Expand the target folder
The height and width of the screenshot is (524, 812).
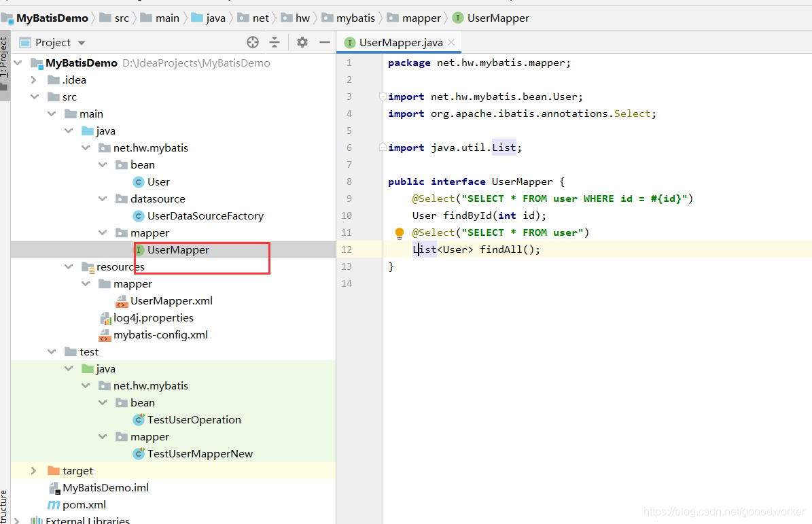point(34,471)
